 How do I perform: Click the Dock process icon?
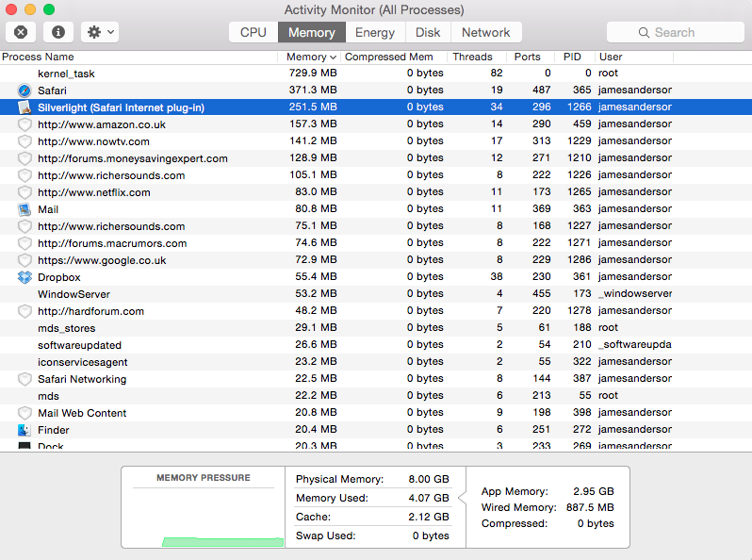click(x=25, y=445)
